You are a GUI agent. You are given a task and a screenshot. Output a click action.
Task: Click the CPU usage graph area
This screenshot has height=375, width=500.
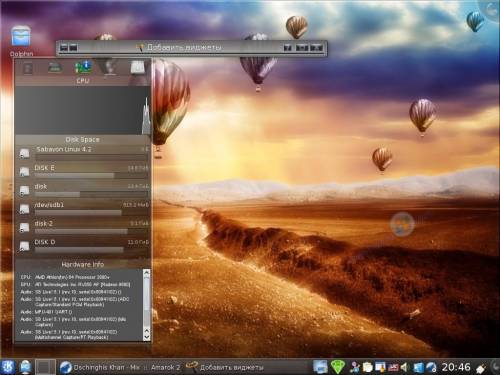click(x=83, y=110)
